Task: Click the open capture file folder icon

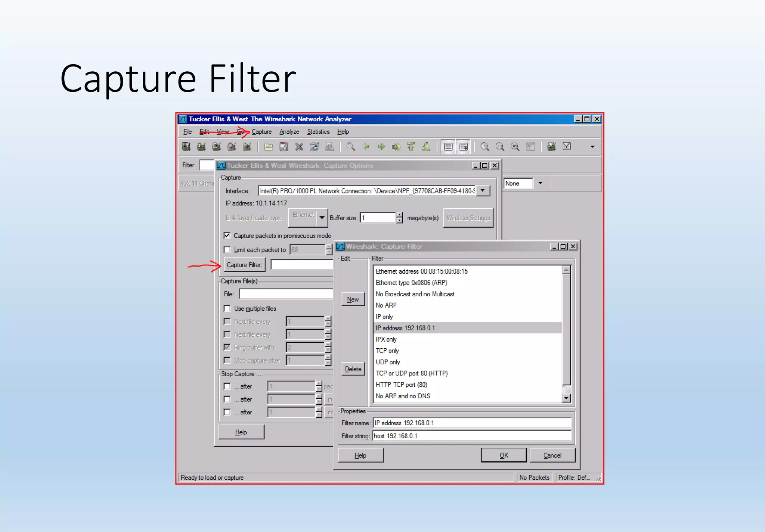Action: click(268, 147)
